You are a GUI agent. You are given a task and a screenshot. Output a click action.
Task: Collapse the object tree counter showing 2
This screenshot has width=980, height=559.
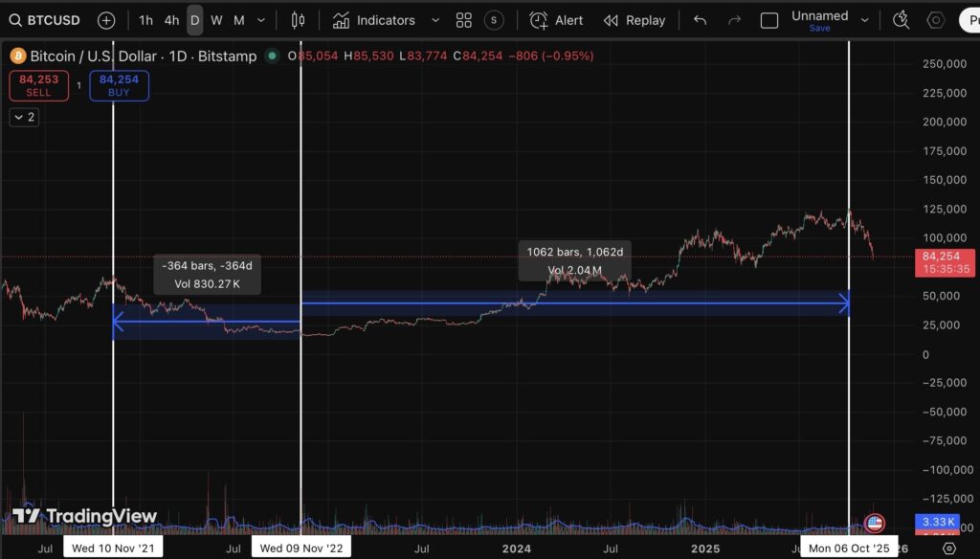point(23,117)
